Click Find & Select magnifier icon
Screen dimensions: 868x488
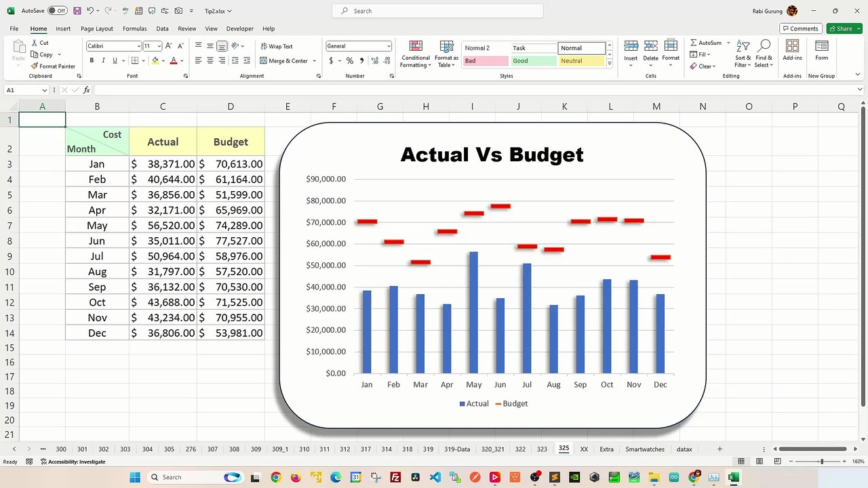click(x=764, y=46)
